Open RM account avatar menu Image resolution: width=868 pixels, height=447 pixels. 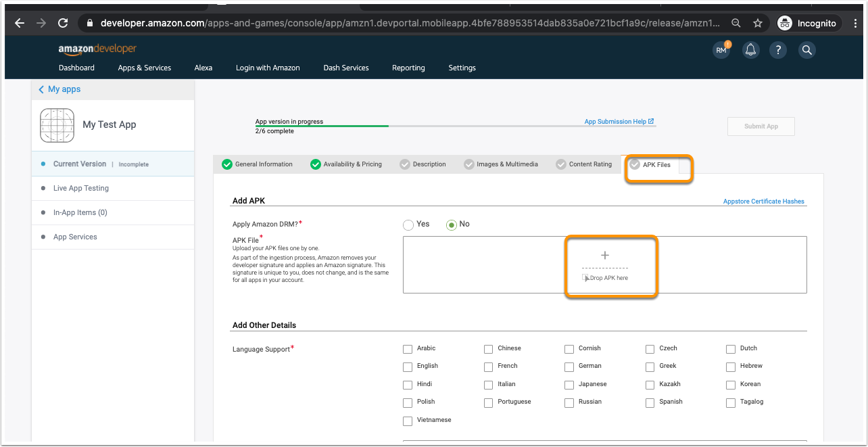[x=721, y=50]
